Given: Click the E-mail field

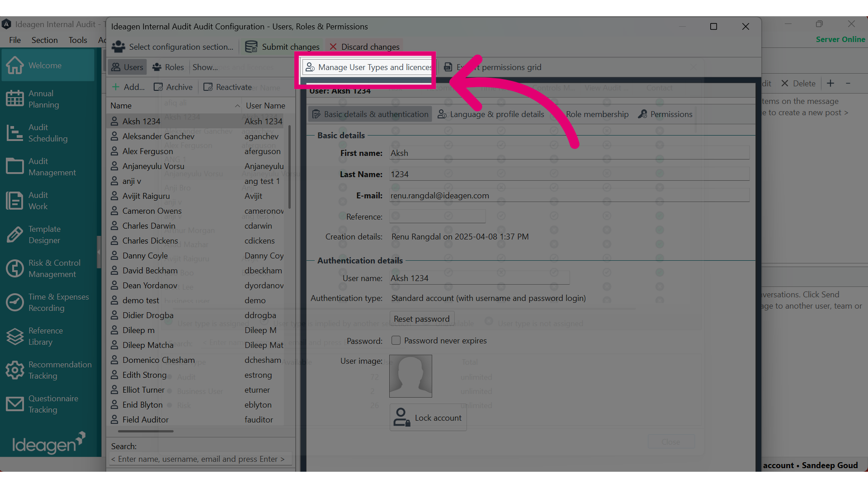Looking at the screenshot, I should click(570, 196).
